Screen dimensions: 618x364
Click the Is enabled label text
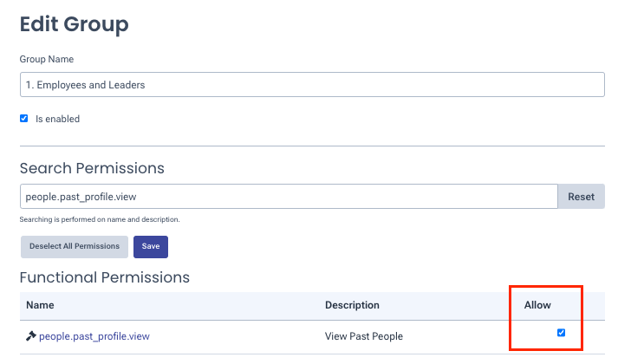57,119
